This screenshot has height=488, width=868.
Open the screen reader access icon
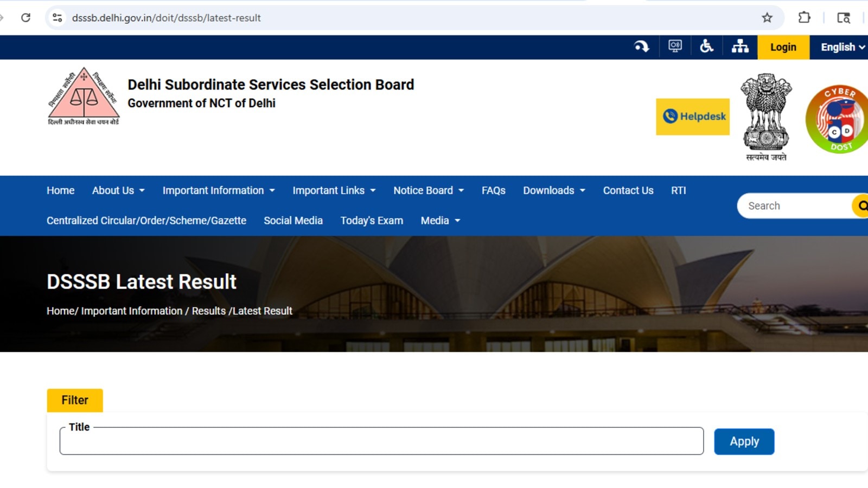pyautogui.click(x=675, y=47)
